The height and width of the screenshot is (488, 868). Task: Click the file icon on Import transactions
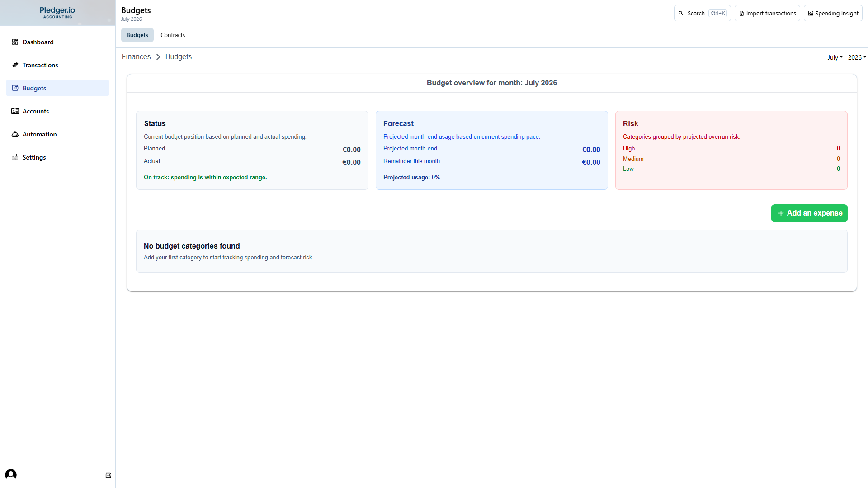pyautogui.click(x=741, y=14)
